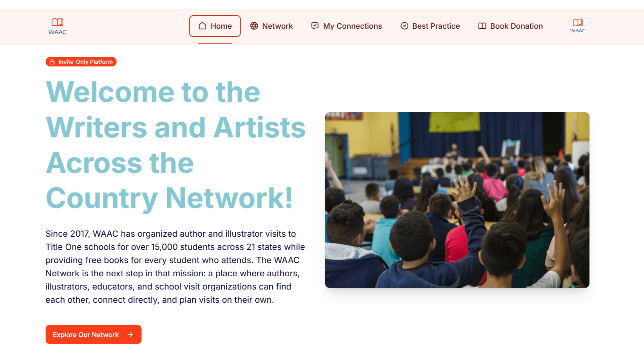Click the Invite-Only Platform badge label
Viewport: 644px width, 362px height.
click(x=85, y=62)
